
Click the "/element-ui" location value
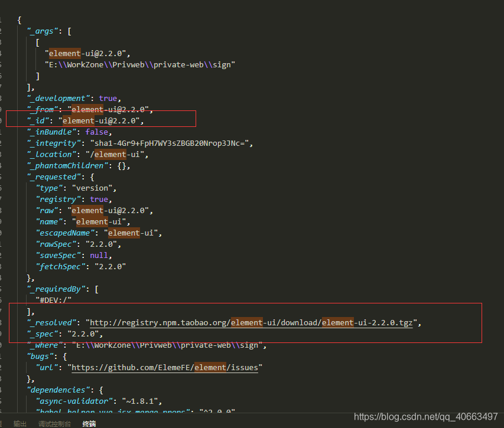pos(115,155)
